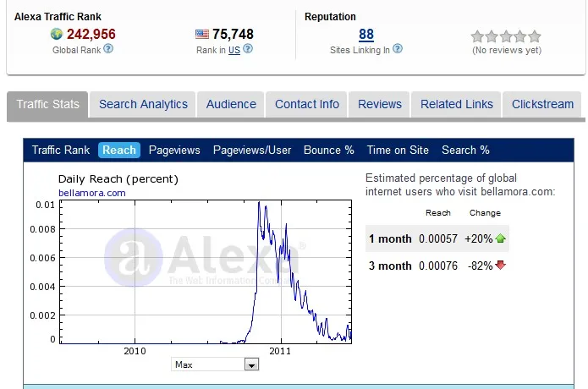The image size is (588, 389).
Task: Click the No reviews yet text
Action: tap(507, 50)
